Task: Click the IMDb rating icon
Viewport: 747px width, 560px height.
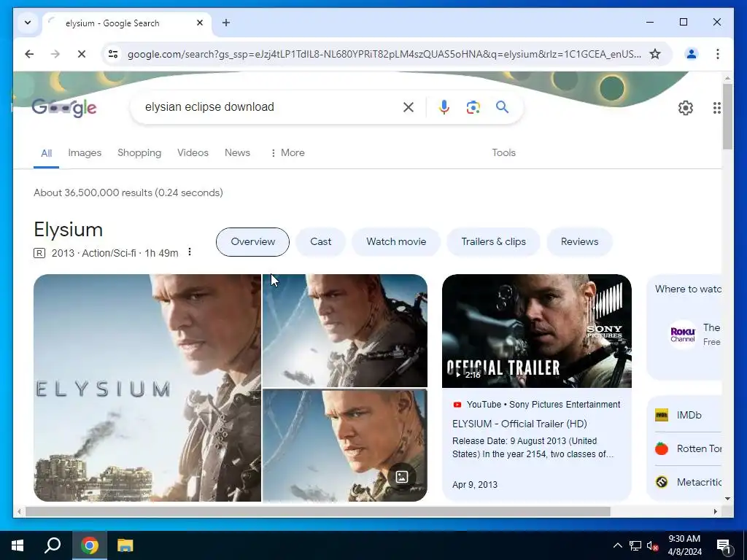Action: (662, 415)
